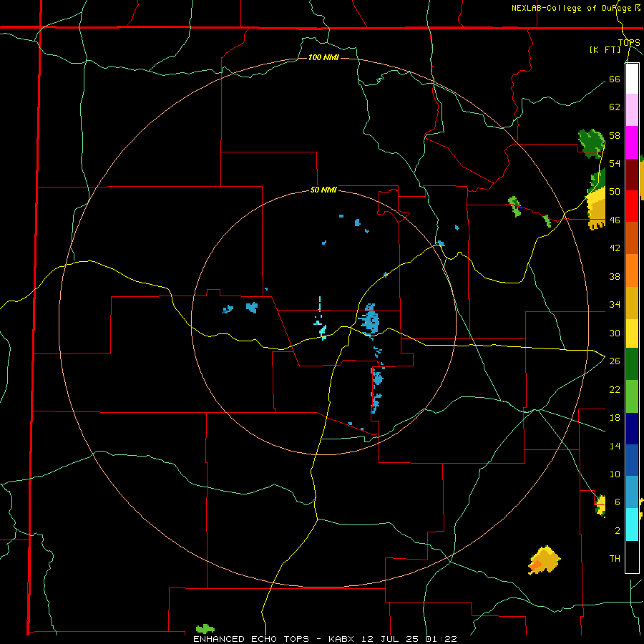Click the KABX radar site identifier
Screen dimensions: 644x644
tap(343, 639)
